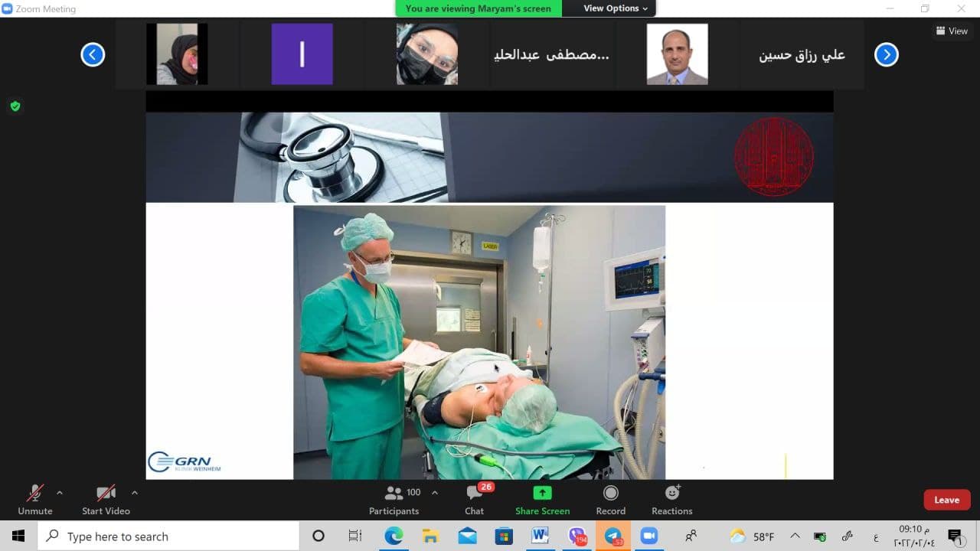Open the notification center icon
The height and width of the screenshot is (551, 980).
coord(955,536)
